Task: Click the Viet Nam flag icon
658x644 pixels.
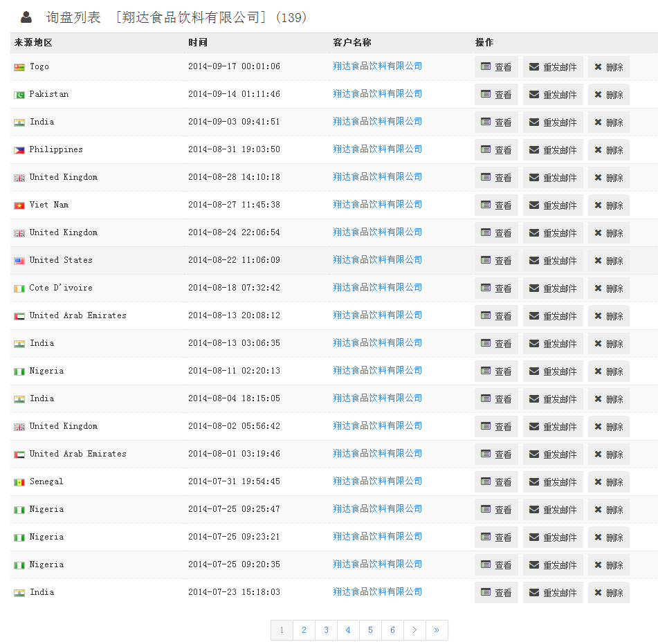Action: 19,205
